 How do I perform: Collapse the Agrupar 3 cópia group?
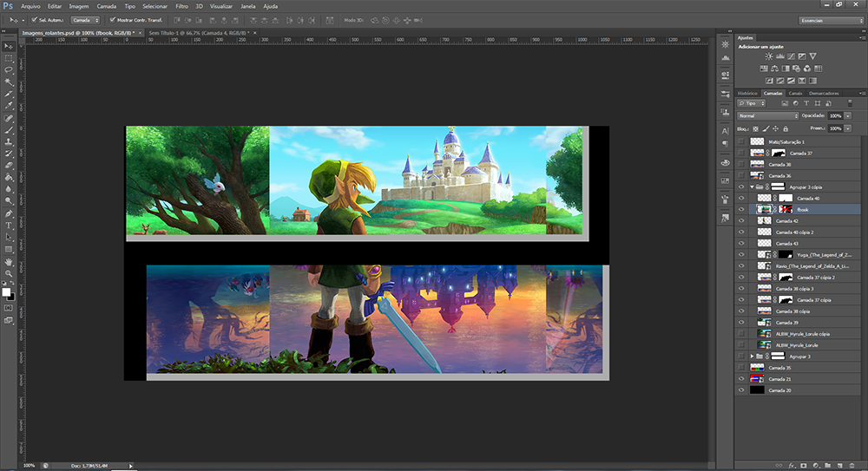tap(752, 187)
